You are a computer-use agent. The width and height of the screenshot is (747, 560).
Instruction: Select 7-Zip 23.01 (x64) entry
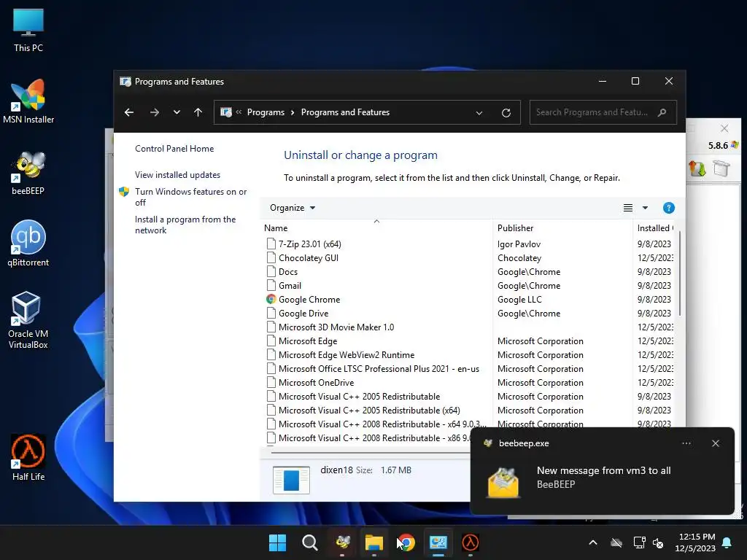[309, 244]
